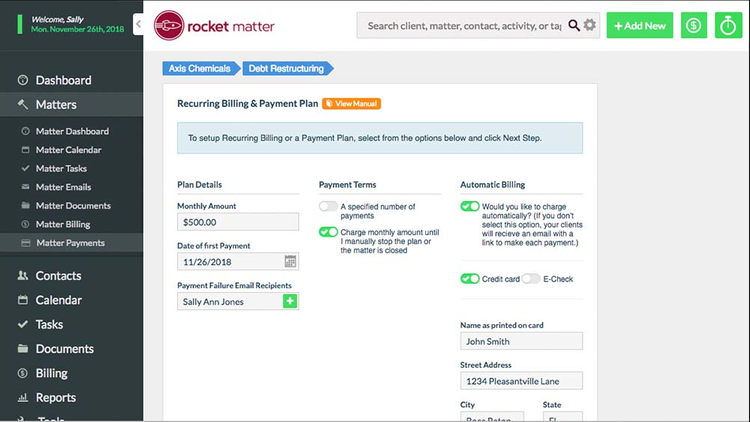
Task: Open Matter Dashboard
Action: click(71, 131)
